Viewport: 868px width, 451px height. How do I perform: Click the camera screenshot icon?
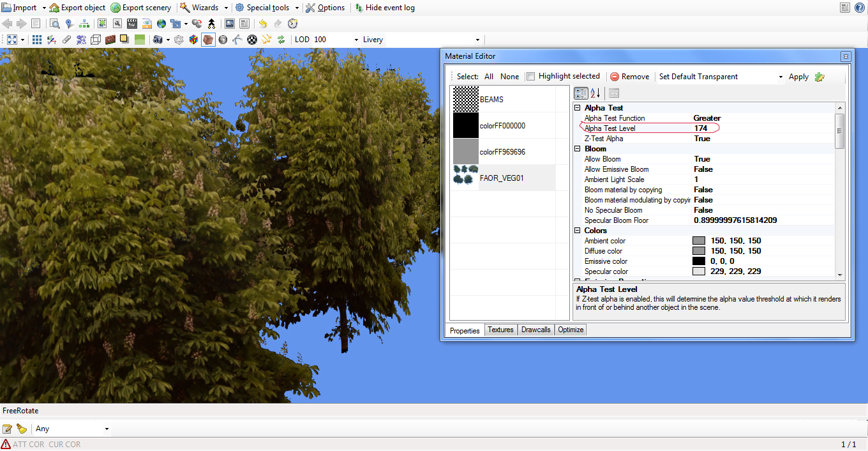(x=158, y=40)
